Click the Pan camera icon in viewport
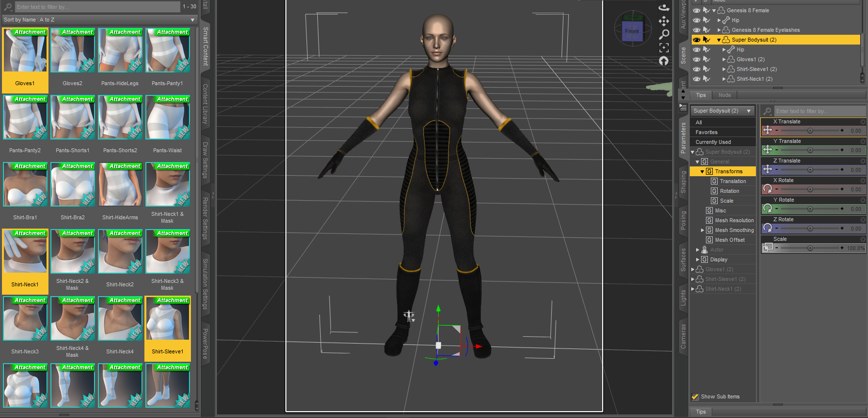868x418 pixels. [664, 21]
